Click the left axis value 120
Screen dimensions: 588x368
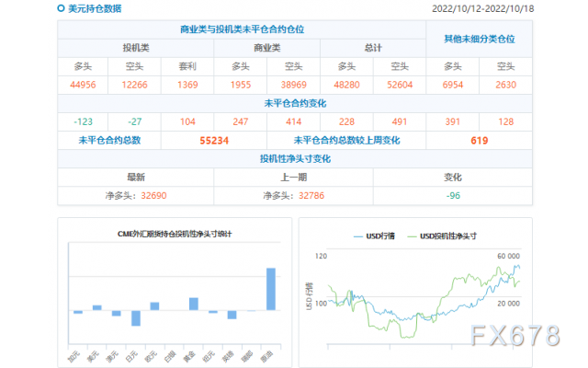[321, 256]
